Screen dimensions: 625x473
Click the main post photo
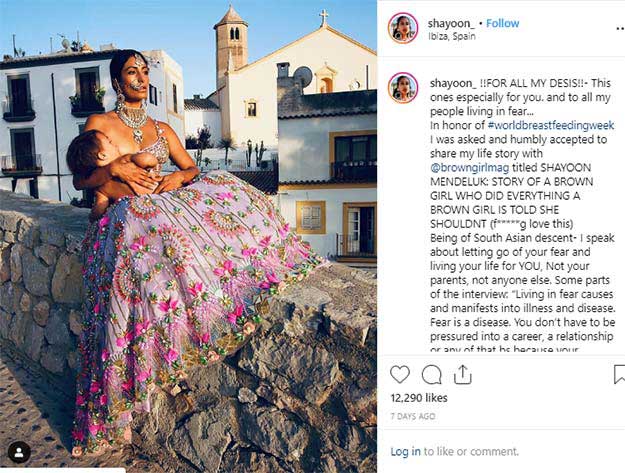pyautogui.click(x=188, y=236)
